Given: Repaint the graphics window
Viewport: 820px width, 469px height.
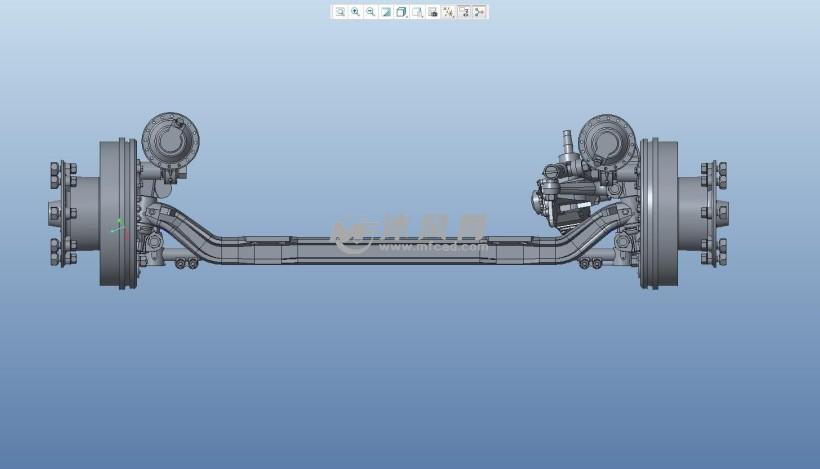Looking at the screenshot, I should (386, 12).
